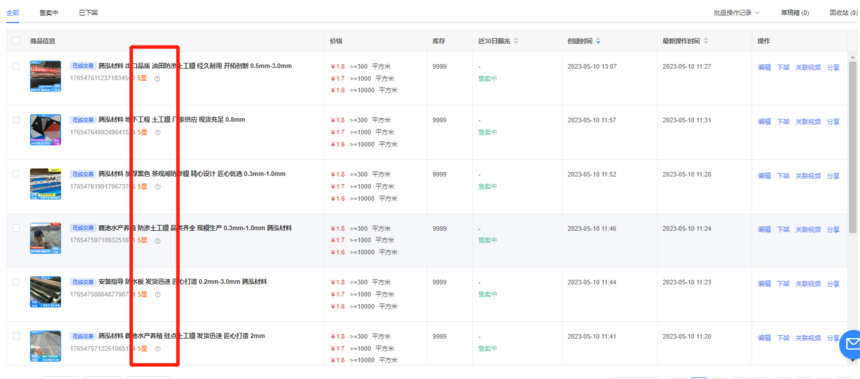
Task: Click 下架 for the row created 11:57
Action: (x=783, y=122)
